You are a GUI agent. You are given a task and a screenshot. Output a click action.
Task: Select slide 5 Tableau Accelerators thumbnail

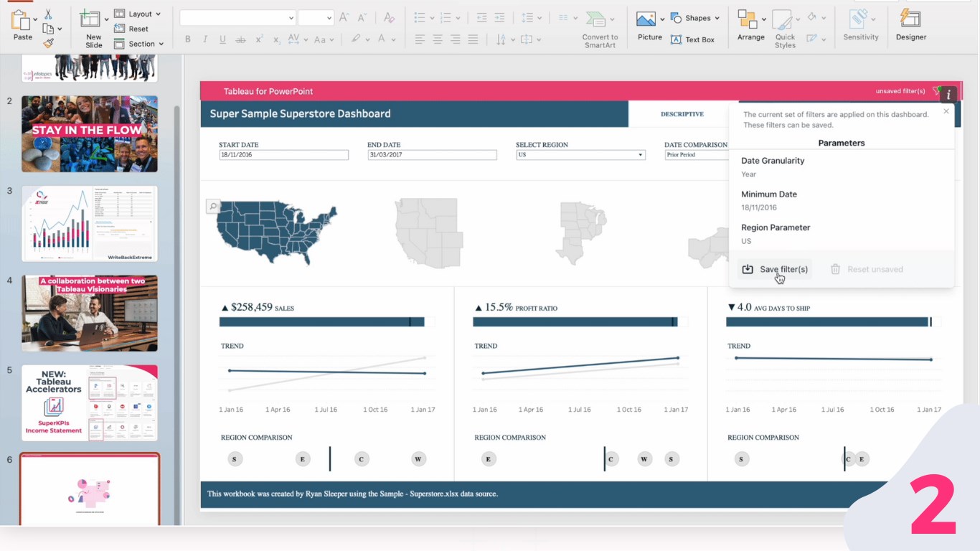pyautogui.click(x=90, y=403)
